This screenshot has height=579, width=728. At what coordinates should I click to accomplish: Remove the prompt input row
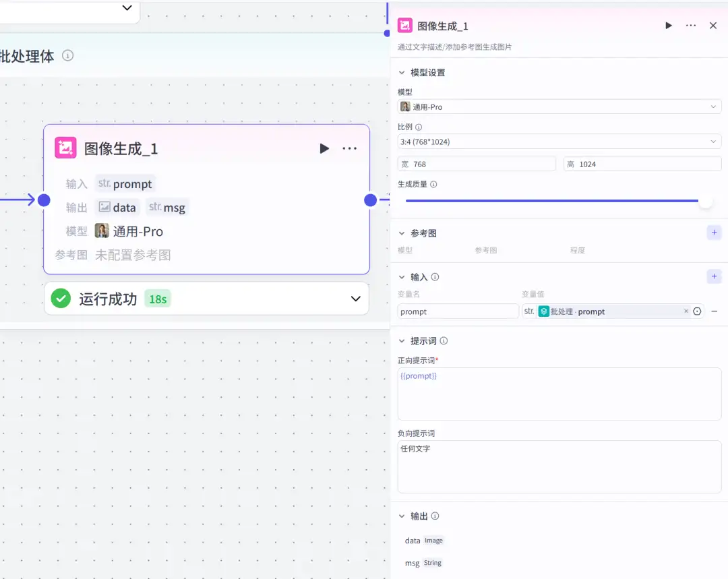(715, 311)
